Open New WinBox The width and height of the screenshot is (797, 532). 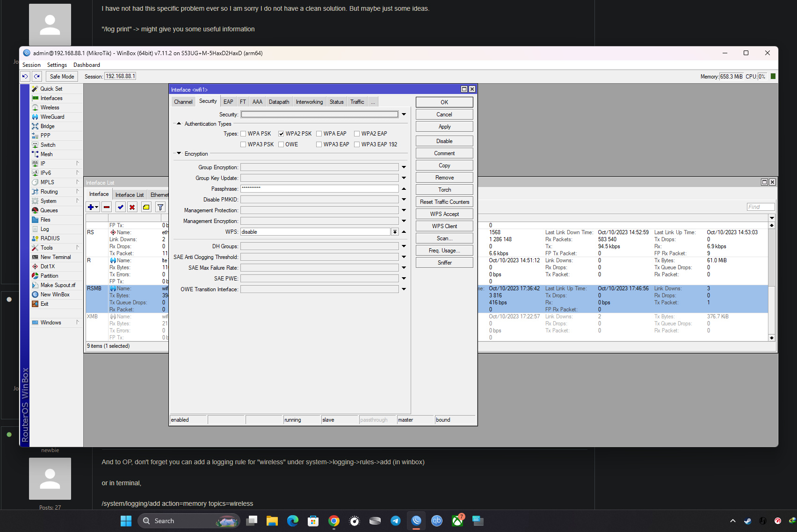coord(55,295)
